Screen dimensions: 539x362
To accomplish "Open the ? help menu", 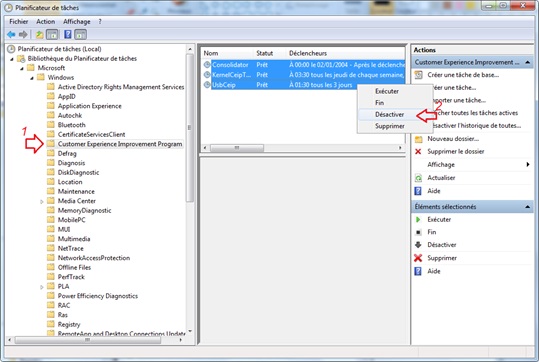I will pyautogui.click(x=100, y=21).
